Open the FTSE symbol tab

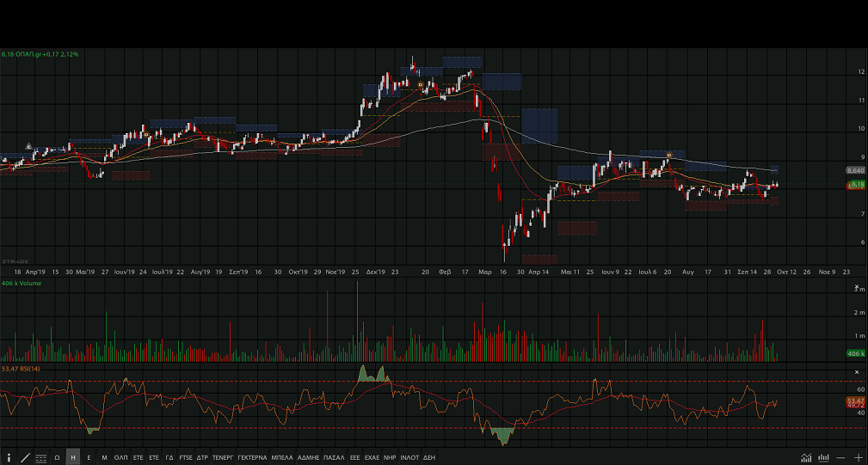pos(186,458)
